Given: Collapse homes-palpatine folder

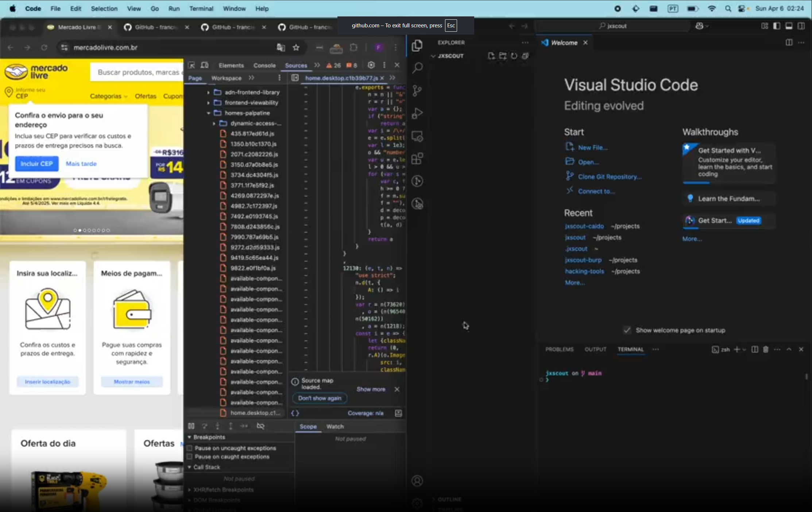Looking at the screenshot, I should point(208,113).
